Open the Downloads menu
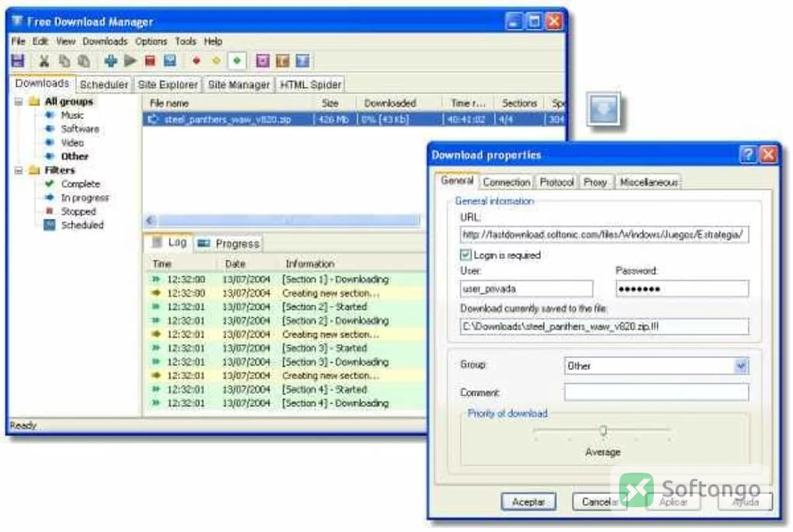Image resolution: width=793 pixels, height=532 pixels. pos(105,42)
